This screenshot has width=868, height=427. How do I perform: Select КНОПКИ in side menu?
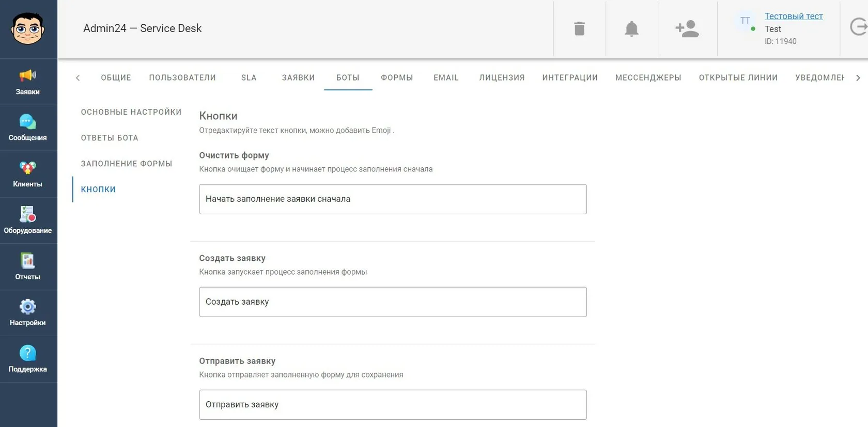coord(98,189)
